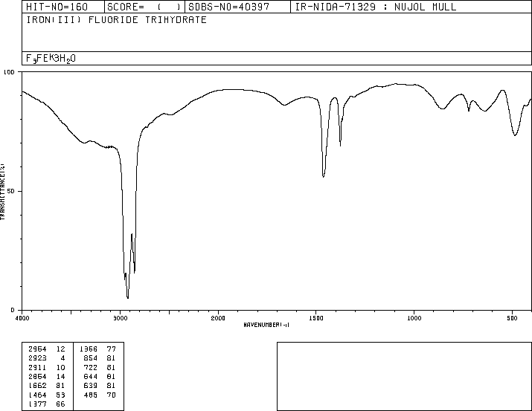Viewport: 532px width, 411px height.
Task: Click the transmittance value 14 beside 2854
Action: point(61,377)
